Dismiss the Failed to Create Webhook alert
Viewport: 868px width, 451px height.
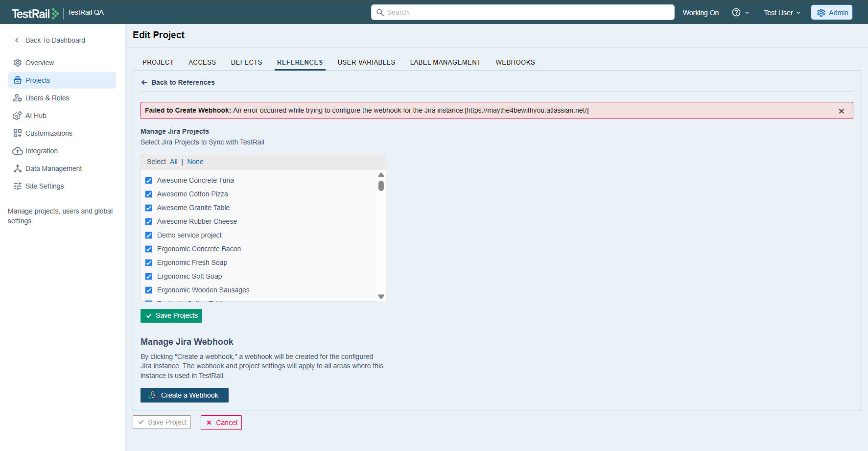pyautogui.click(x=842, y=111)
